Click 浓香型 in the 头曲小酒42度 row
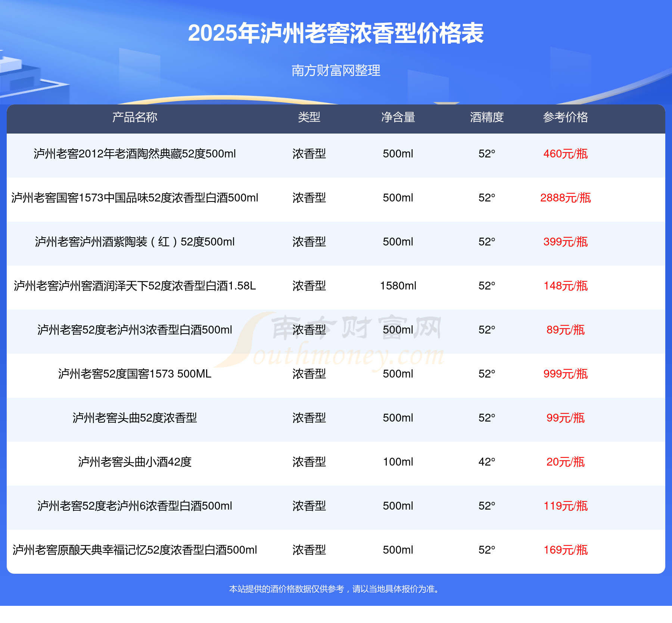The height and width of the screenshot is (623, 672). point(309,462)
